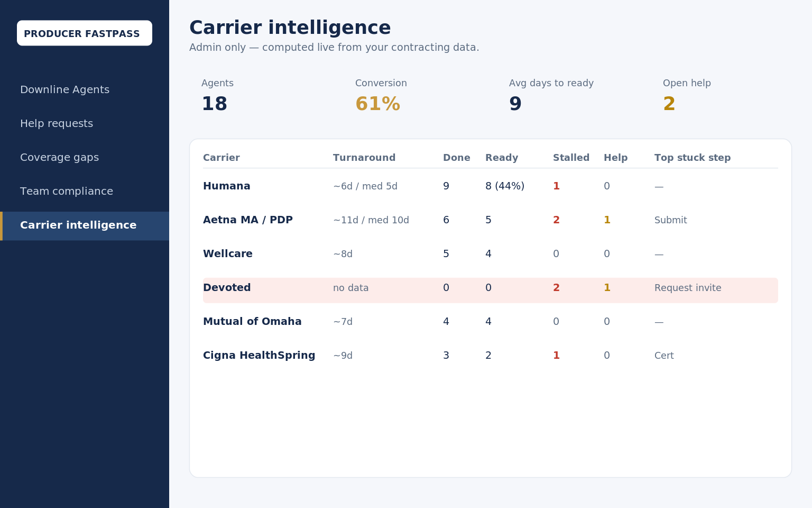Select Mutual of Omaha carrier name
The width and height of the screenshot is (812, 508).
252,322
